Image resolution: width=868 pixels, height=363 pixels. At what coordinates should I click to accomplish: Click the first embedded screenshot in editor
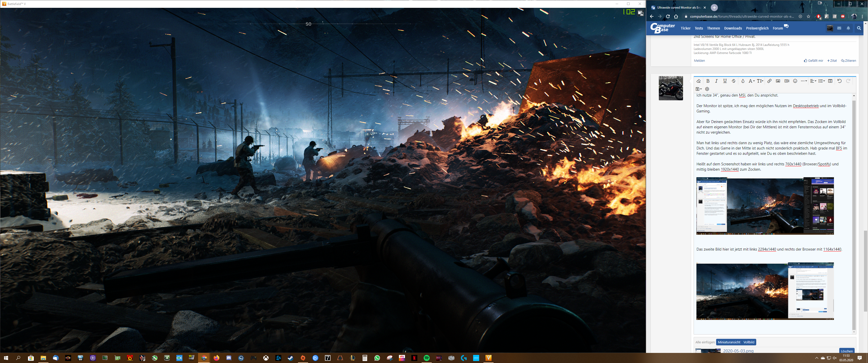click(x=765, y=206)
